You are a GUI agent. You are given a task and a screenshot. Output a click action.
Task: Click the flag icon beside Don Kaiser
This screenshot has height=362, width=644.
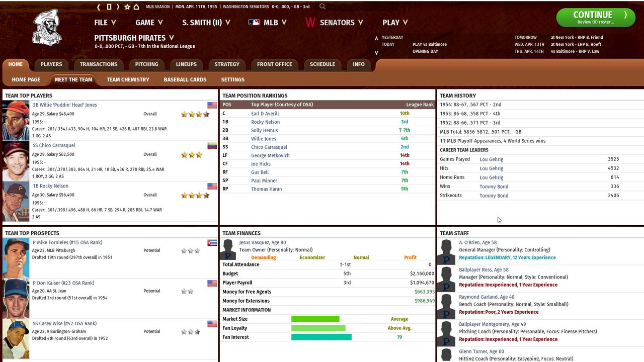click(x=212, y=283)
